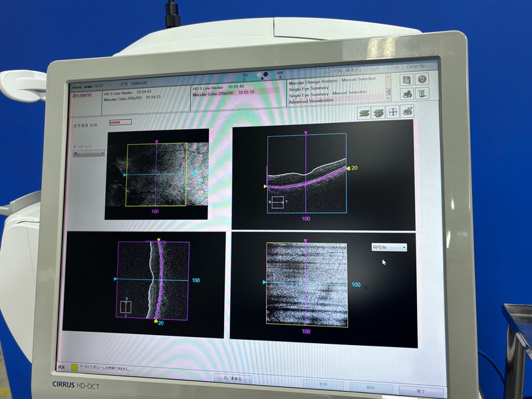Click the second colored layer-stack icon
Image resolution: width=532 pixels, height=399 pixels.
pyautogui.click(x=378, y=113)
